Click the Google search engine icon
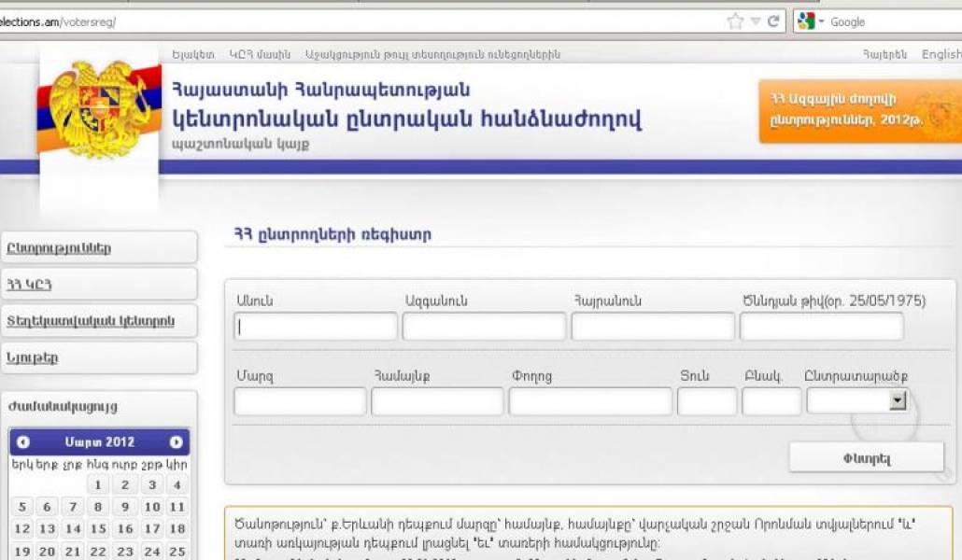962x560 pixels. click(x=807, y=21)
